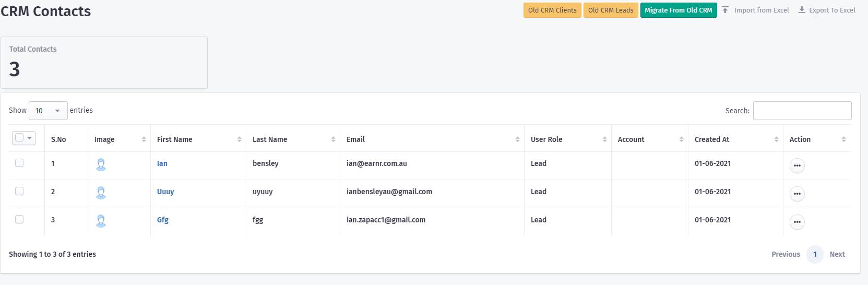Click Created At date in Ian's row
This screenshot has height=285, width=868.
point(712,163)
